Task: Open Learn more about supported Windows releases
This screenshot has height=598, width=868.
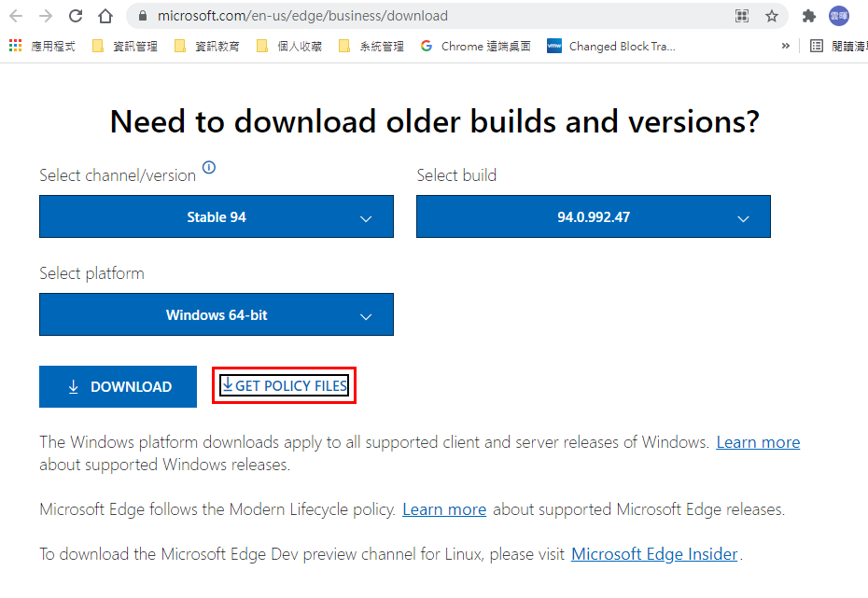Action: point(758,442)
